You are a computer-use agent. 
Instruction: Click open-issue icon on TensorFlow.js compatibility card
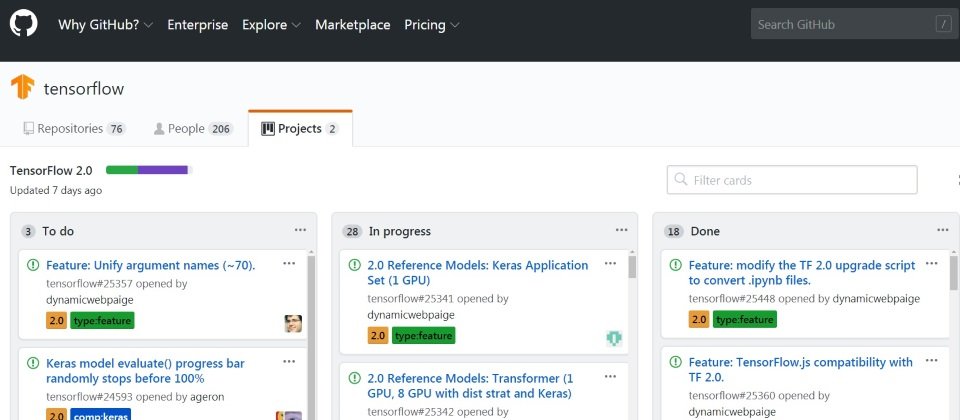(675, 362)
